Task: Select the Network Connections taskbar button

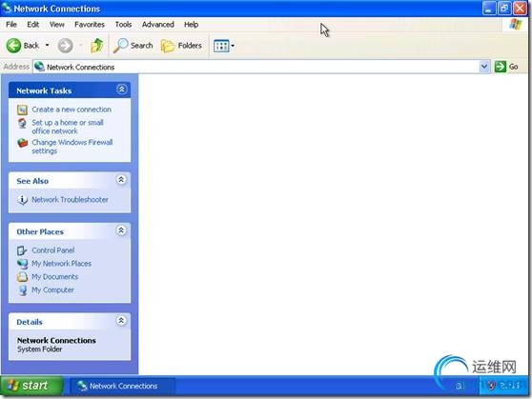Action: 122,386
